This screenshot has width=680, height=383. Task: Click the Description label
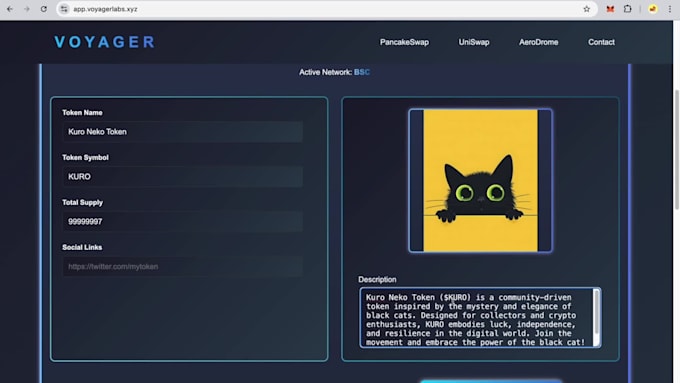point(377,279)
